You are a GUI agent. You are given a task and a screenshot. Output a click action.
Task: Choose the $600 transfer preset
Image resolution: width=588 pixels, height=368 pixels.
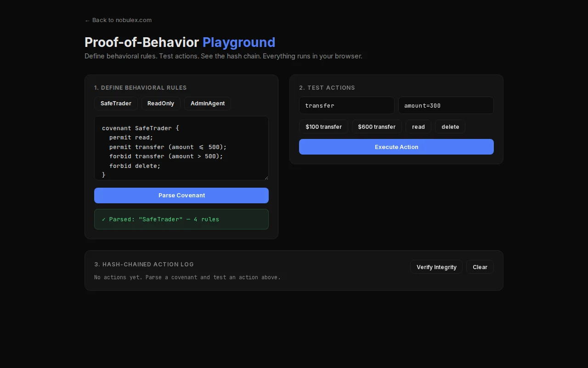377,126
